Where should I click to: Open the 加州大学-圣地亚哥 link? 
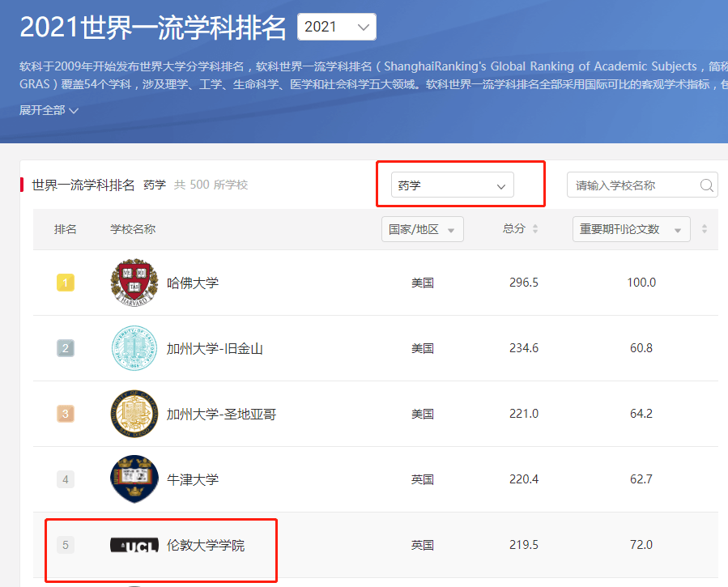221,414
